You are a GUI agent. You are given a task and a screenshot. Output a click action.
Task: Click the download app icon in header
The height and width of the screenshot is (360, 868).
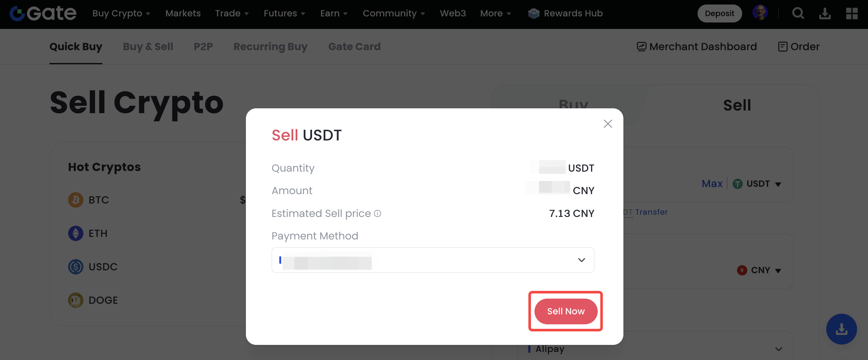[825, 14]
